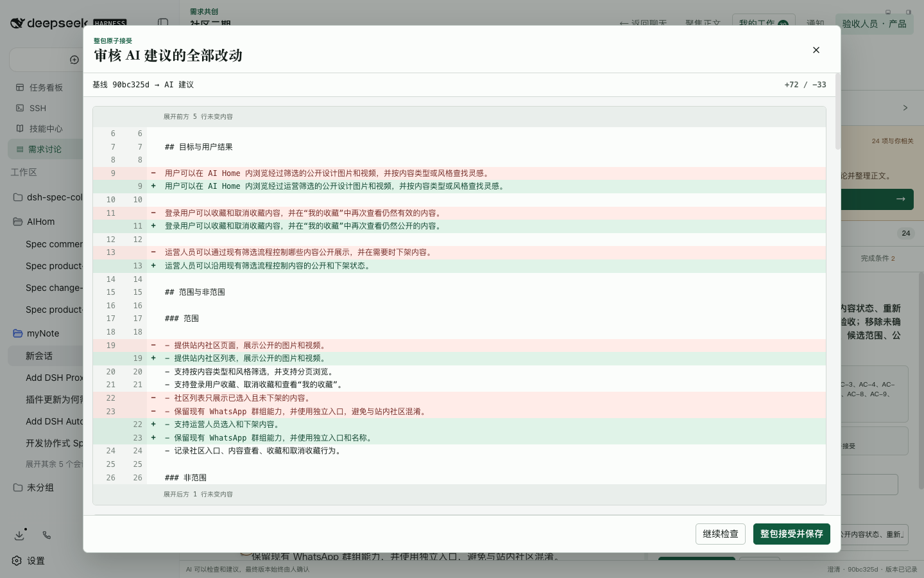Open 技能中心 via its book icon

[x=20, y=128]
